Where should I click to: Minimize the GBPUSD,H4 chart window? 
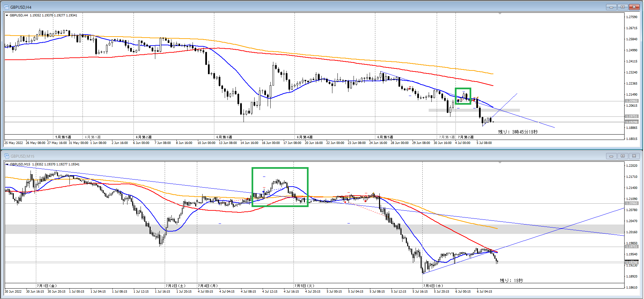click(611, 7)
